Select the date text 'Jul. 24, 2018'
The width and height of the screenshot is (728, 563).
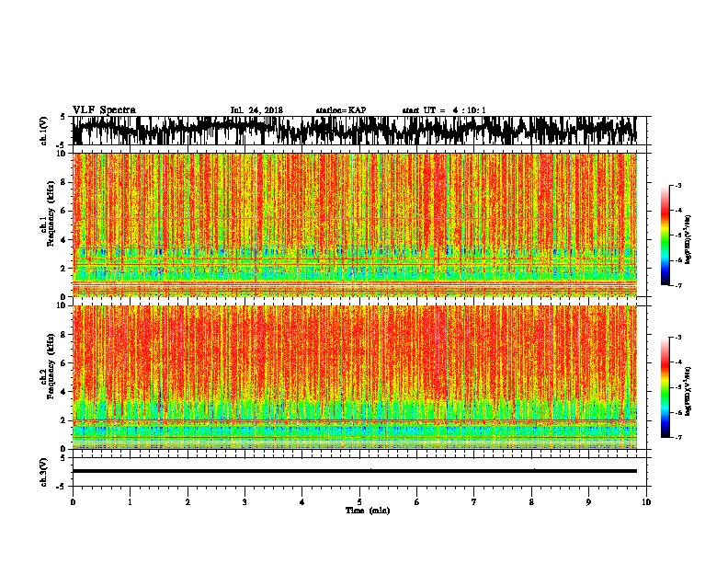pos(256,110)
